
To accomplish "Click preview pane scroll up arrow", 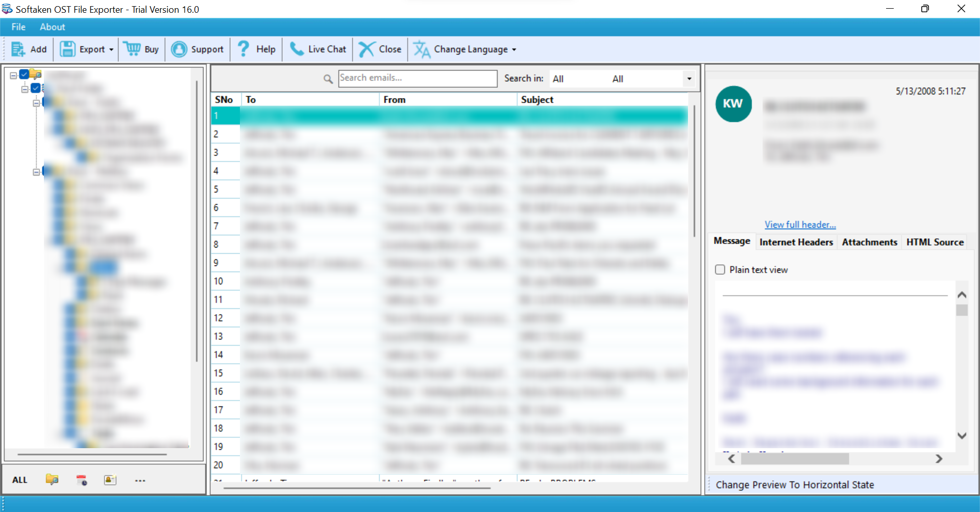I will click(x=962, y=295).
